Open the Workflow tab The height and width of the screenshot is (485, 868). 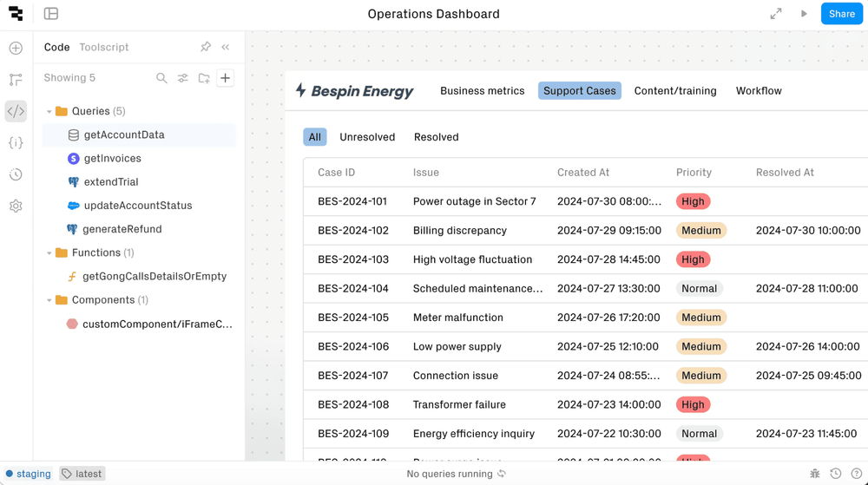pyautogui.click(x=759, y=91)
